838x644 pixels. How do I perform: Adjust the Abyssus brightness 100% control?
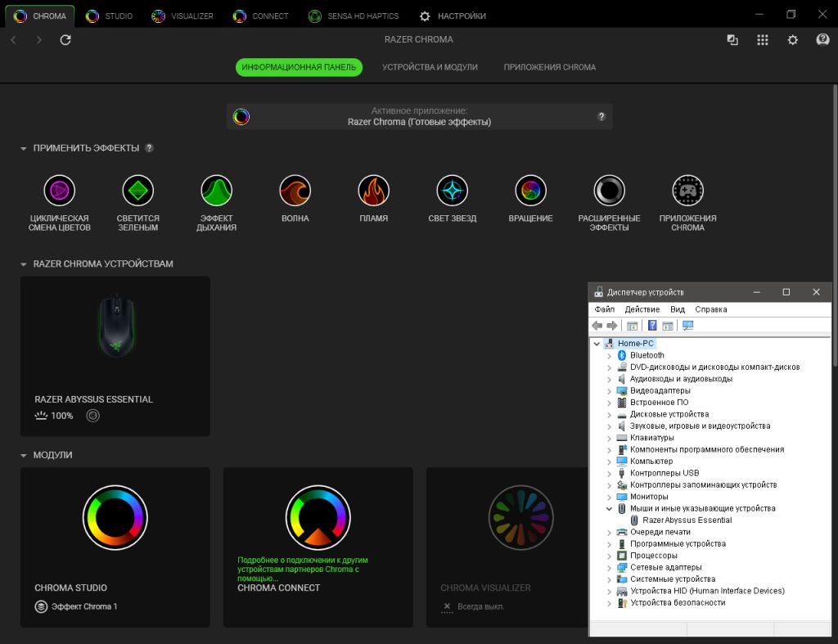54,416
